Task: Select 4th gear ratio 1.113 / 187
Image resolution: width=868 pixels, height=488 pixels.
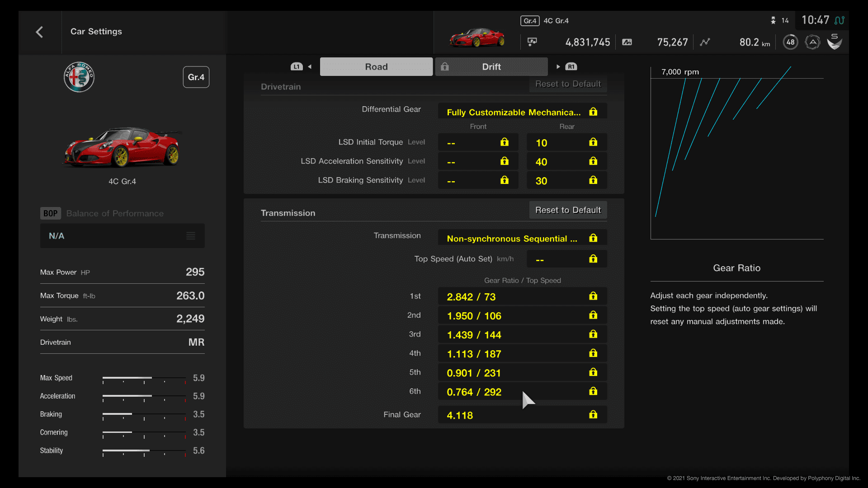Action: pos(522,353)
